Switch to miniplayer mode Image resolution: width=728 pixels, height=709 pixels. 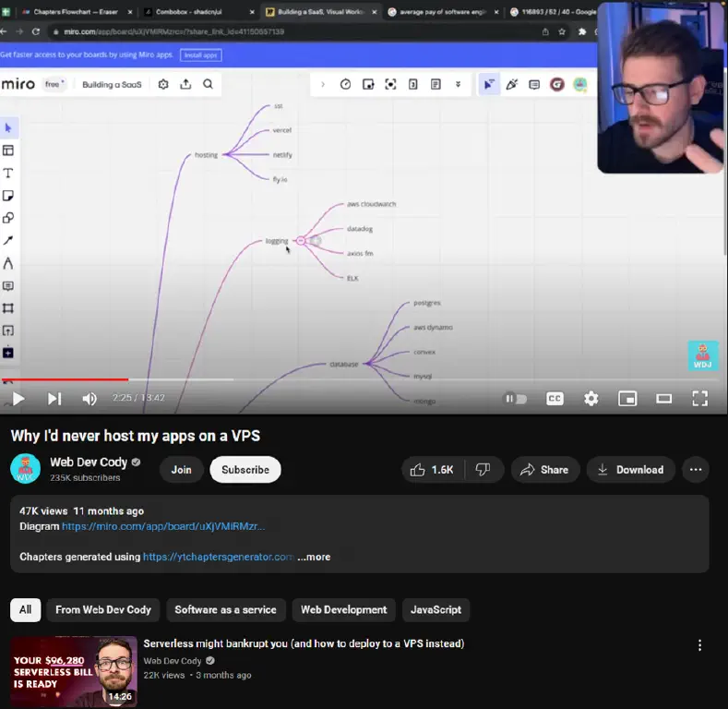pyautogui.click(x=627, y=399)
